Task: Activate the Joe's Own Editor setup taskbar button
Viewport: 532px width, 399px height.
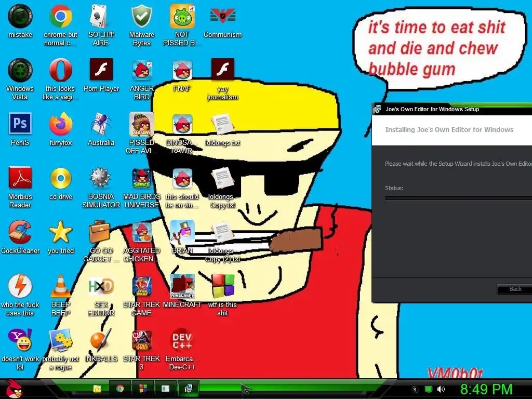Action: pos(188,389)
